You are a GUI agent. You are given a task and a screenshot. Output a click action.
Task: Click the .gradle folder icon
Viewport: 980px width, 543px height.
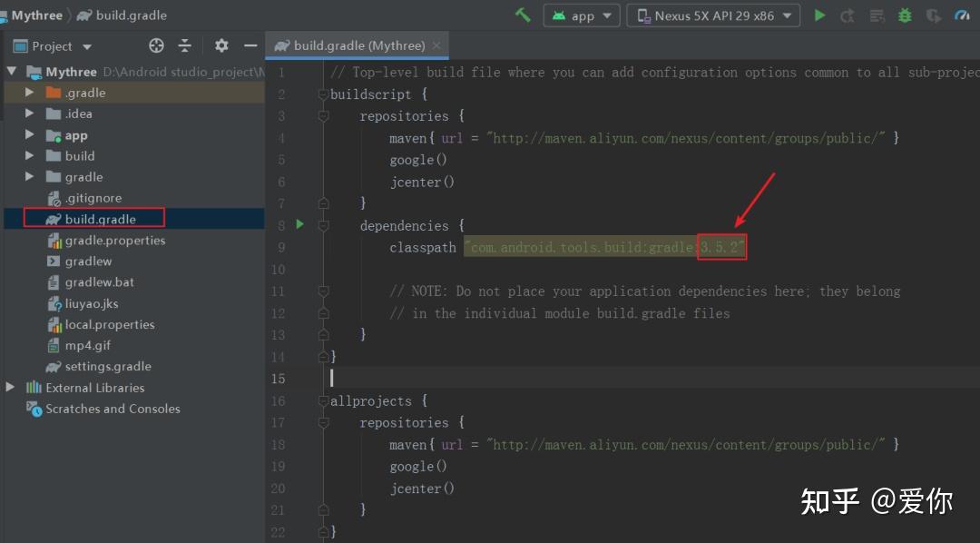point(54,93)
